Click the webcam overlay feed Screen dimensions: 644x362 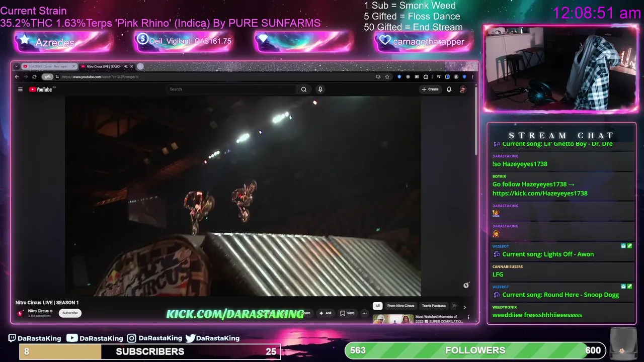[560, 68]
